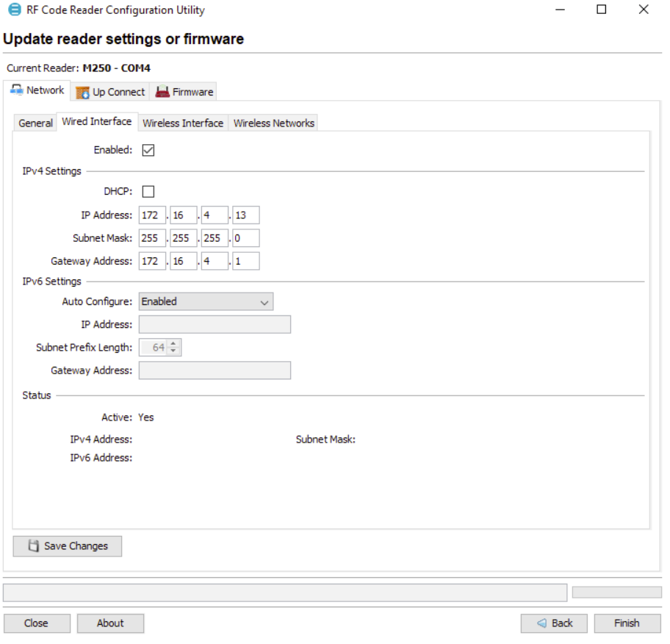Uncheck the wired interface Enabled checkbox
The height and width of the screenshot is (644, 670).
(148, 150)
